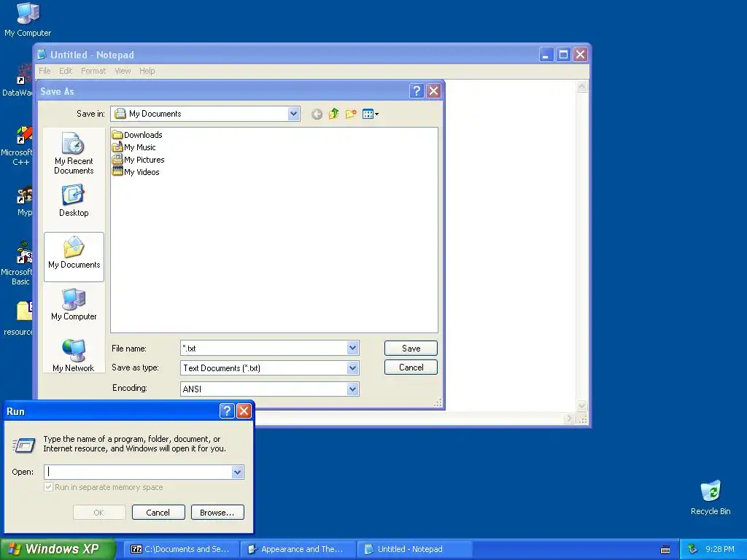Expand the Save as type dropdown

point(352,367)
